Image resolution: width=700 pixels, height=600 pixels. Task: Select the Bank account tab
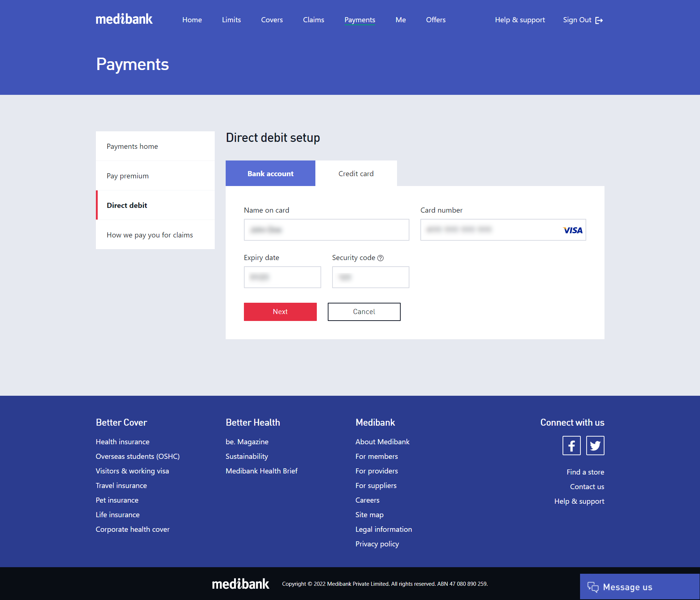click(x=270, y=173)
